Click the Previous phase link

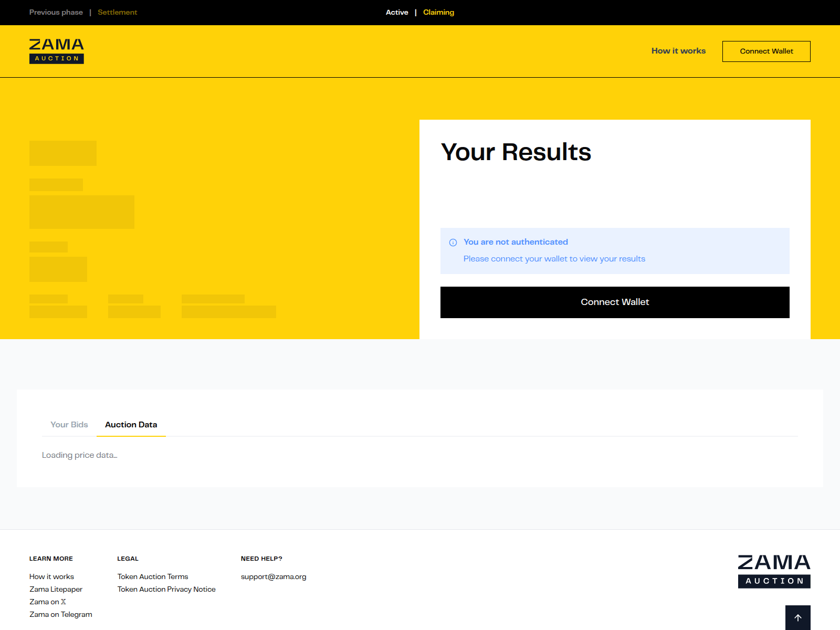tap(56, 12)
